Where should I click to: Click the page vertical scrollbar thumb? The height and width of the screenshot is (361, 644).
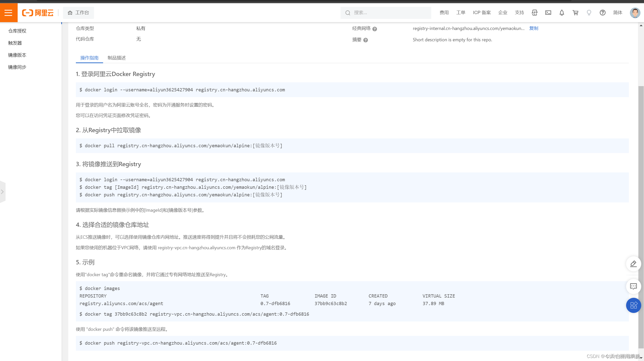[641, 217]
